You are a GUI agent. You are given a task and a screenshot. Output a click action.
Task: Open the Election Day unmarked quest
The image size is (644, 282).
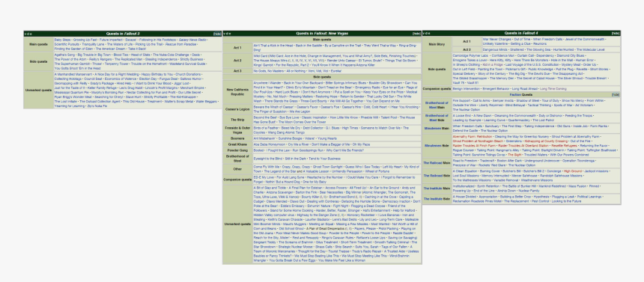[x=148, y=79]
